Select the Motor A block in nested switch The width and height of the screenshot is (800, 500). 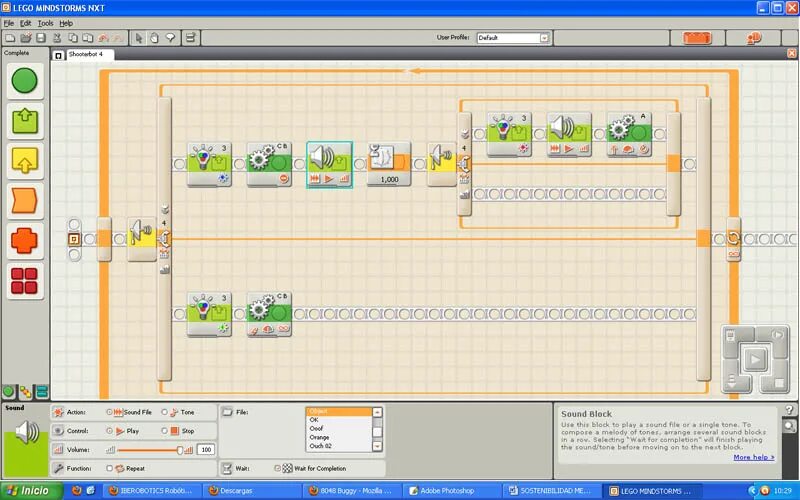point(629,134)
